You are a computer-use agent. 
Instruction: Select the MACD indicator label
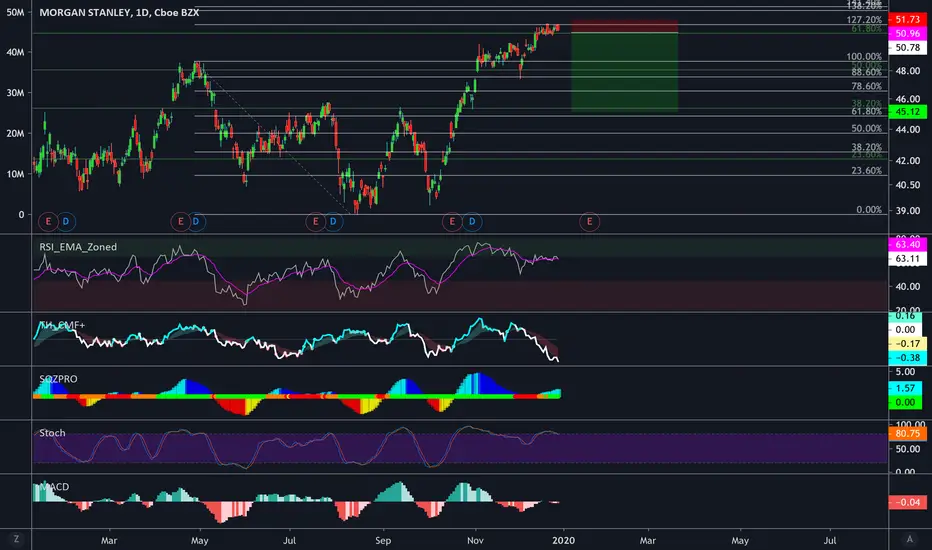[54, 486]
